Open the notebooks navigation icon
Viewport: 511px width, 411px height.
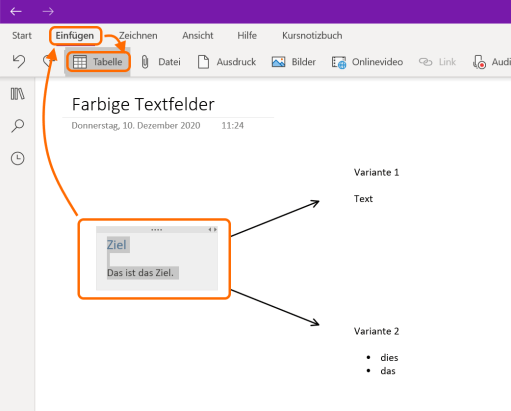17,94
